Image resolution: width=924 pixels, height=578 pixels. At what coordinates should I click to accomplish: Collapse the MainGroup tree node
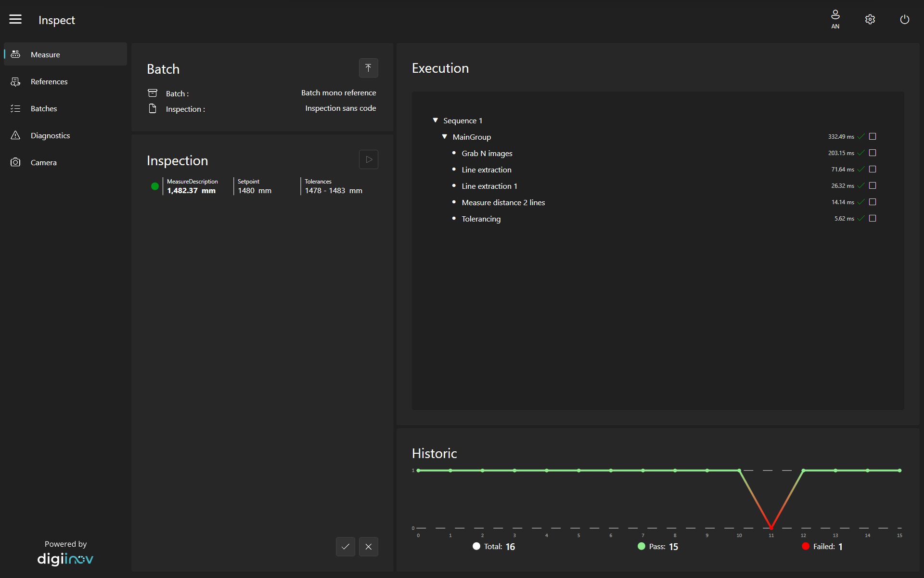pos(445,137)
